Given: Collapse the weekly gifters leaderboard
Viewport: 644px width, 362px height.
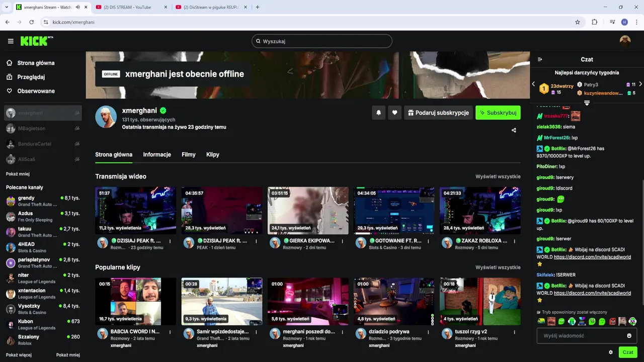Looking at the screenshot, I should [x=587, y=103].
